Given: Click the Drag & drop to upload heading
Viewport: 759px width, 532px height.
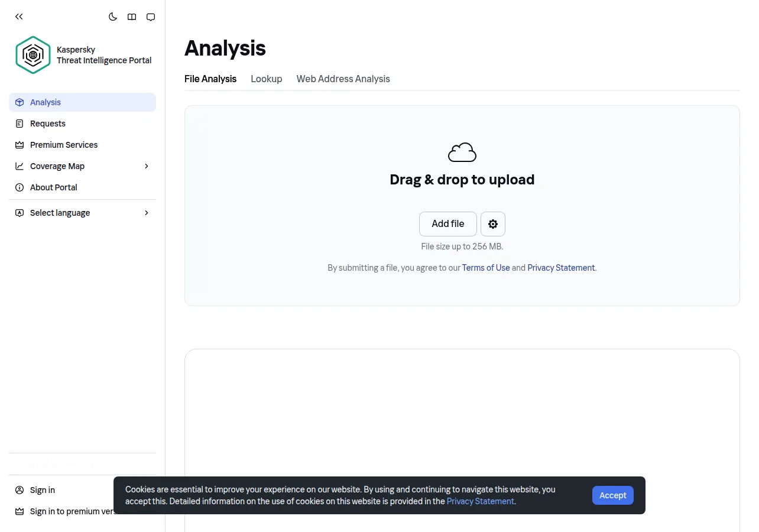Looking at the screenshot, I should [x=462, y=180].
